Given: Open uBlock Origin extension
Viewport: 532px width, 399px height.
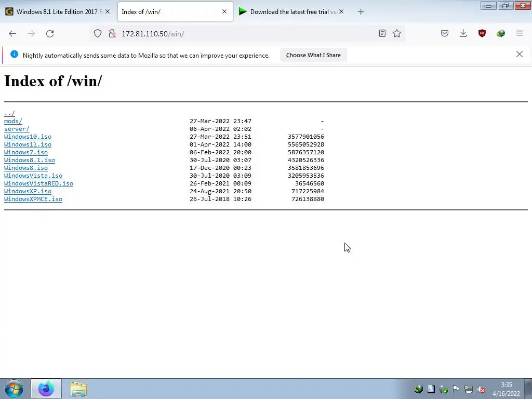Looking at the screenshot, I should [x=482, y=33].
